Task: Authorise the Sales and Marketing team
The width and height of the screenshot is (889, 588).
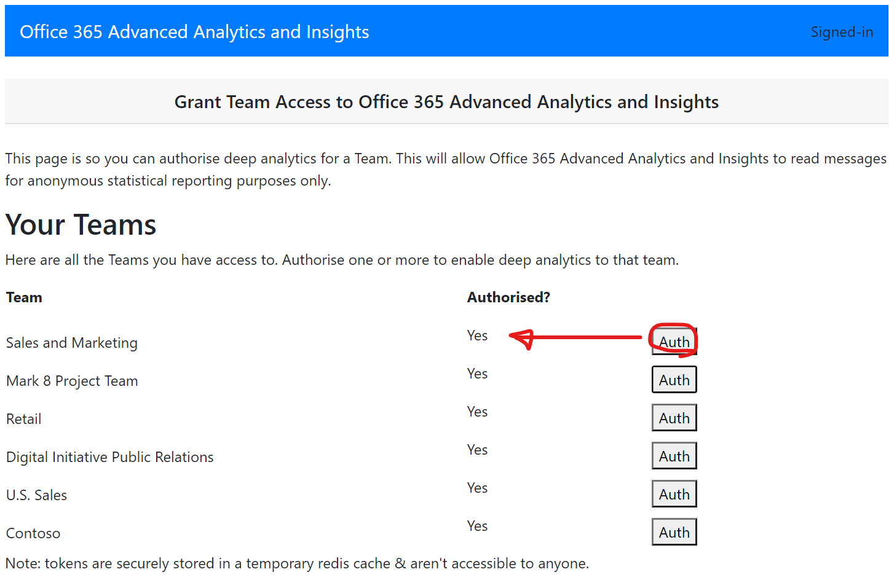Action: click(674, 342)
